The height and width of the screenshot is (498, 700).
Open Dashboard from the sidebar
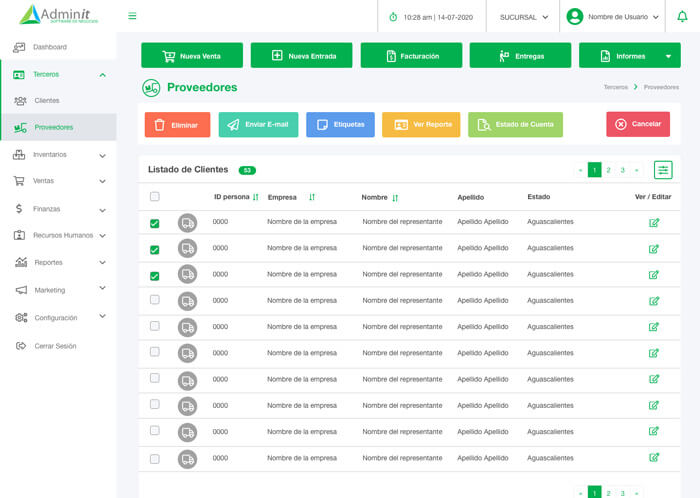49,47
